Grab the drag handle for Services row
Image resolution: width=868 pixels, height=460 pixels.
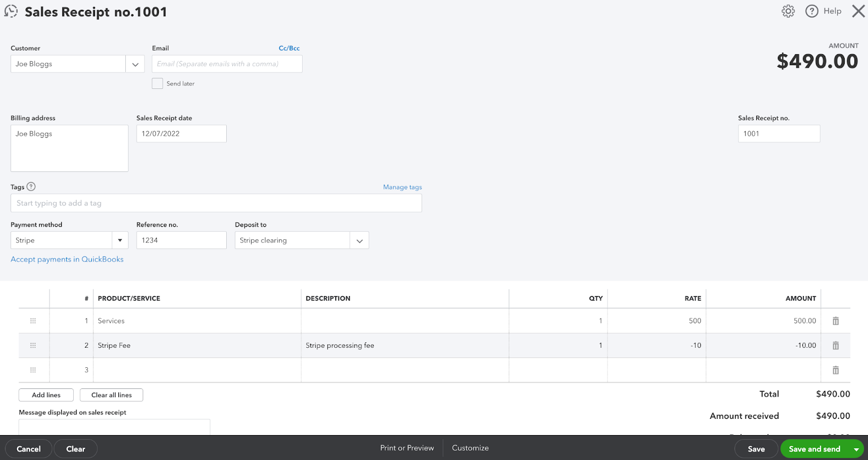(33, 321)
